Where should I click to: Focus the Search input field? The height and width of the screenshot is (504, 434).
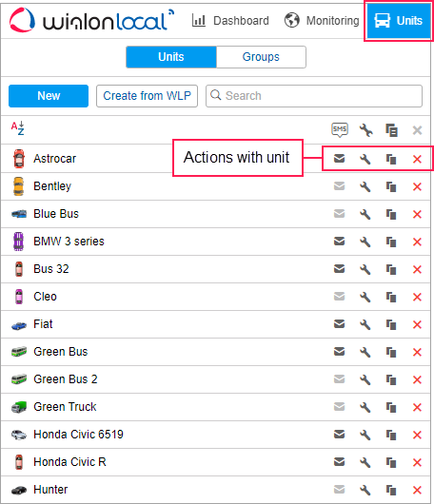pos(314,96)
